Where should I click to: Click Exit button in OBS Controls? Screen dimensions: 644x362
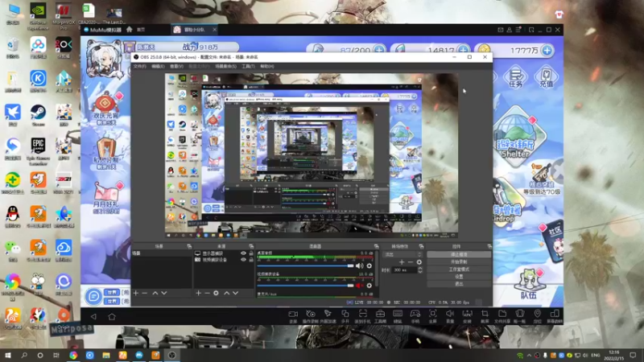click(459, 284)
